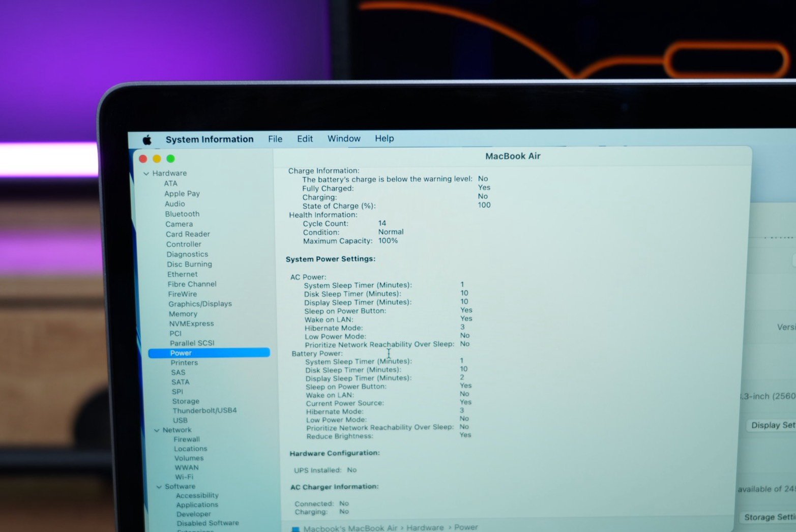796x532 pixels.
Task: Click Hardware in the bottom path bar
Action: [x=424, y=527]
